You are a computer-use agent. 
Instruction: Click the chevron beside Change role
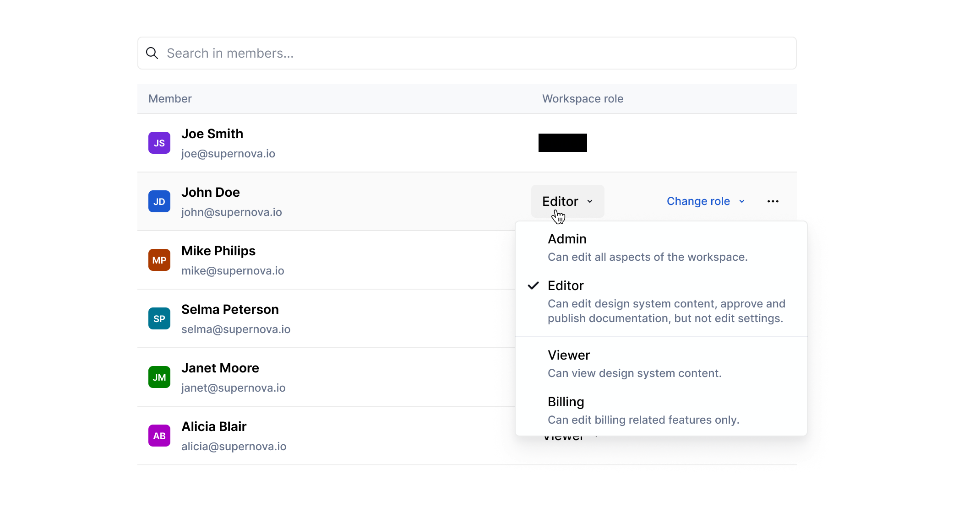pos(741,201)
